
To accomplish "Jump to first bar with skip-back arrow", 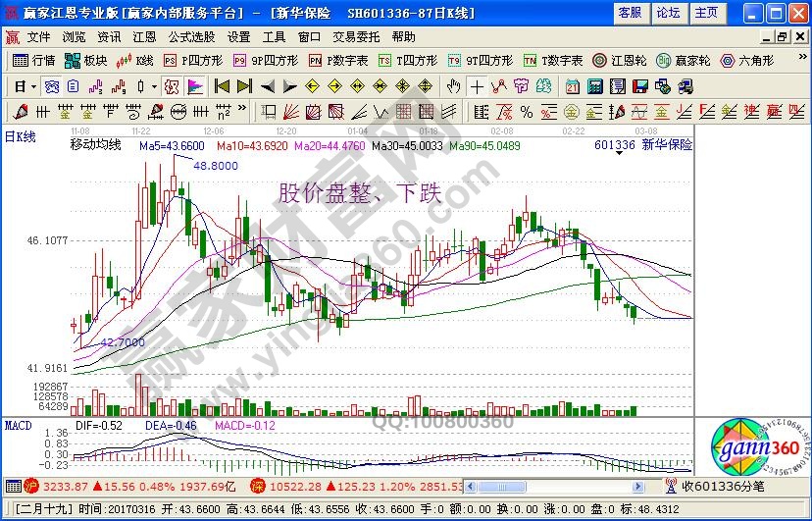I will coord(222,86).
